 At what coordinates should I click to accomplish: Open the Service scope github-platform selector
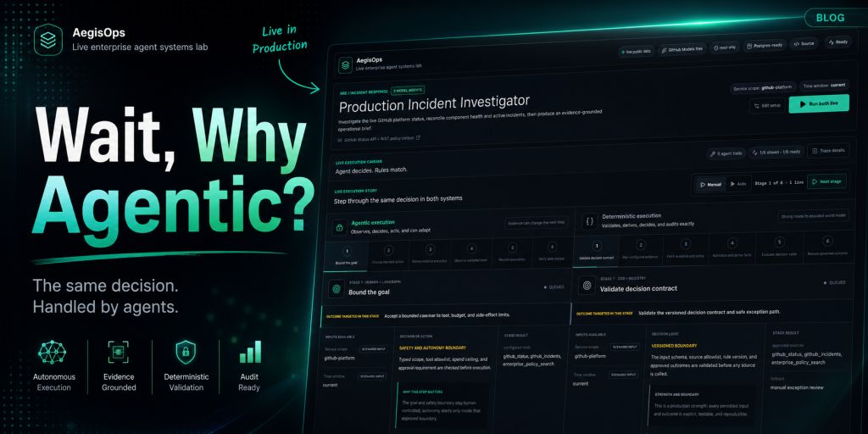click(x=764, y=87)
